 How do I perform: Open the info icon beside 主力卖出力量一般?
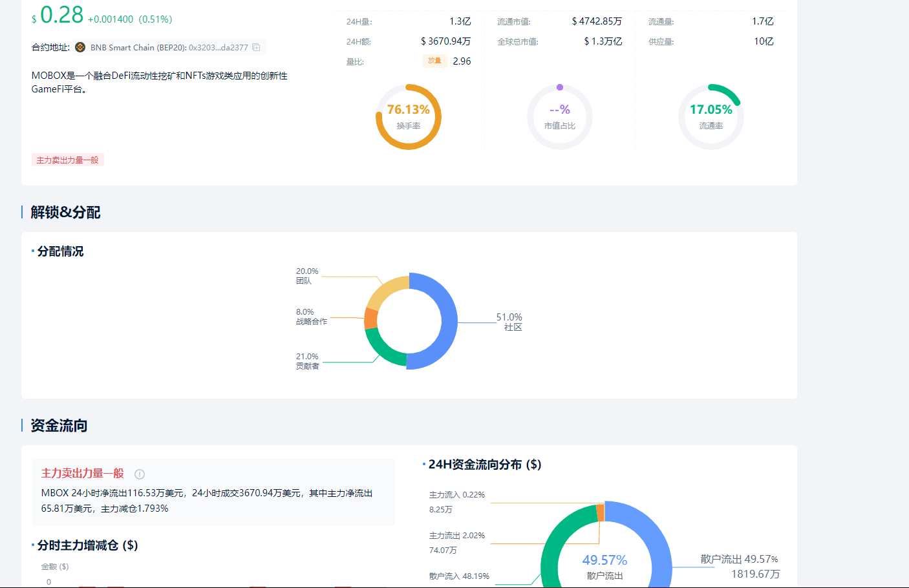click(140, 474)
